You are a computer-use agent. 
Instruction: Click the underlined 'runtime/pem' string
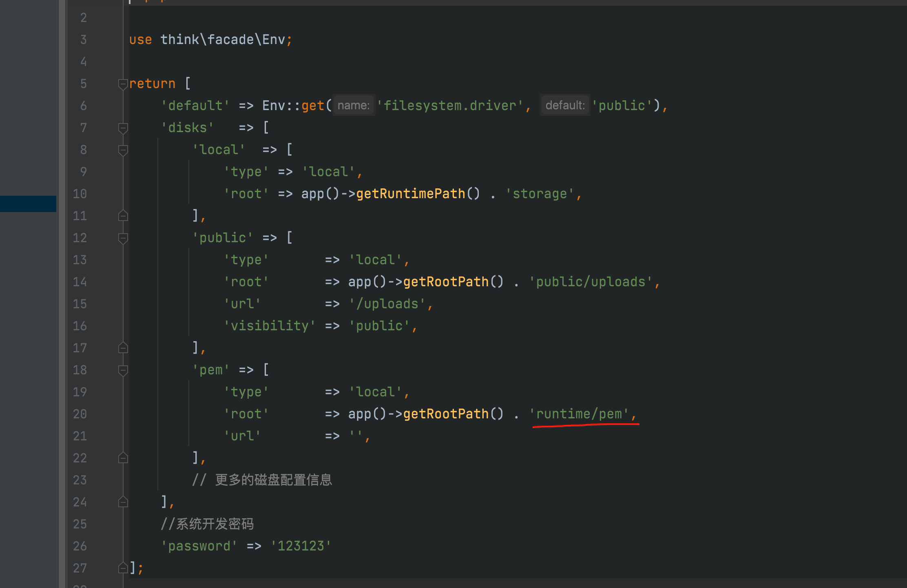(x=579, y=414)
